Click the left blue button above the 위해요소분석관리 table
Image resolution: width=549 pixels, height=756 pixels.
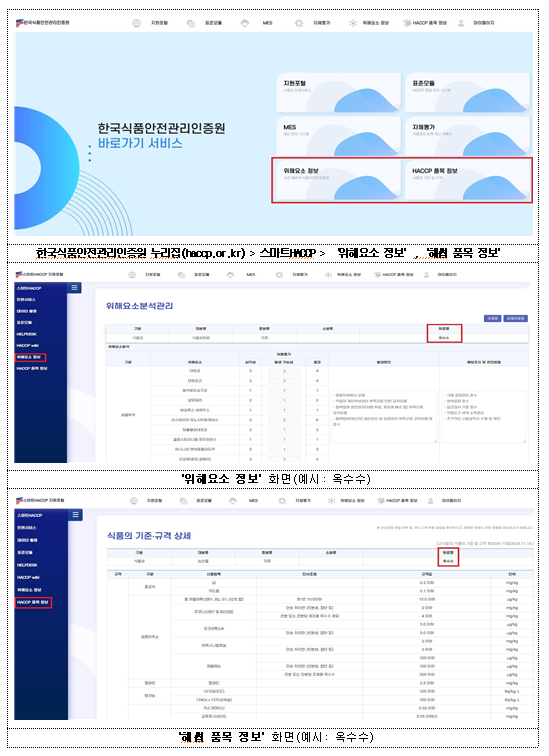[492, 319]
